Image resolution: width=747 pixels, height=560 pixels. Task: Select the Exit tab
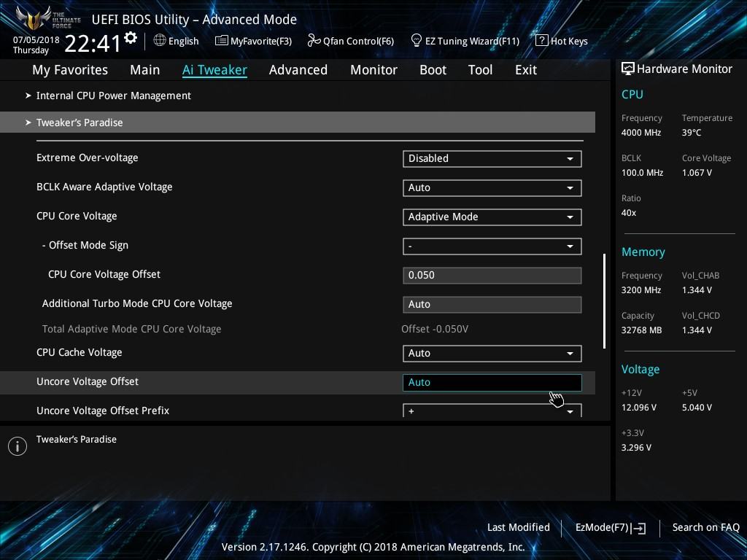coord(526,70)
